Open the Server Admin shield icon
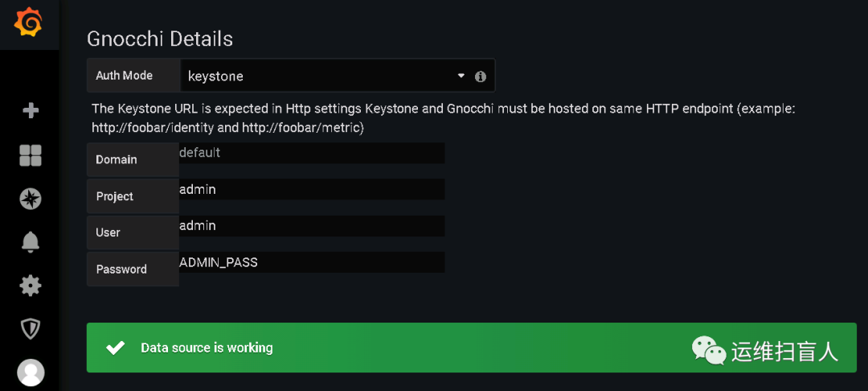 tap(31, 328)
